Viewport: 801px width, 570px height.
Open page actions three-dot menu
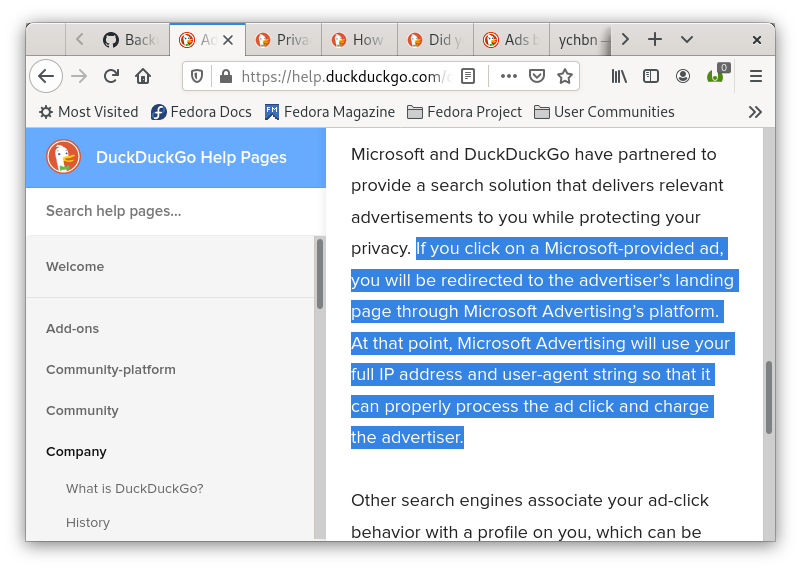click(509, 76)
